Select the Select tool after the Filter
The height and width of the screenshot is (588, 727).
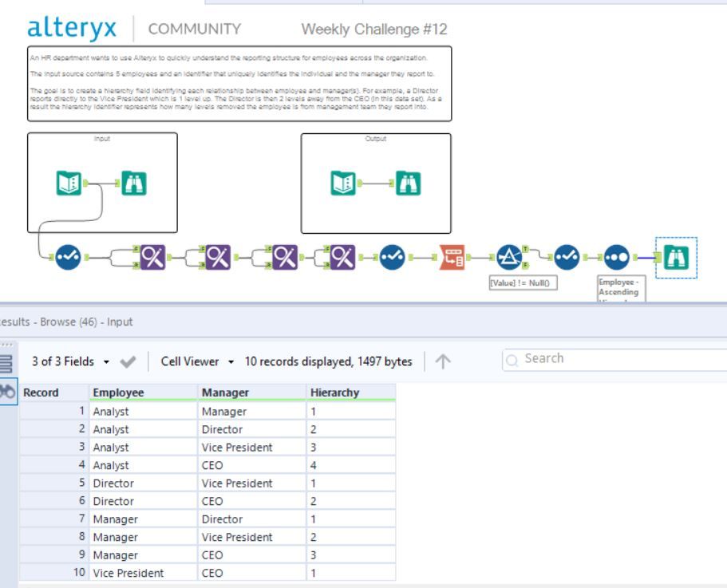(567, 257)
